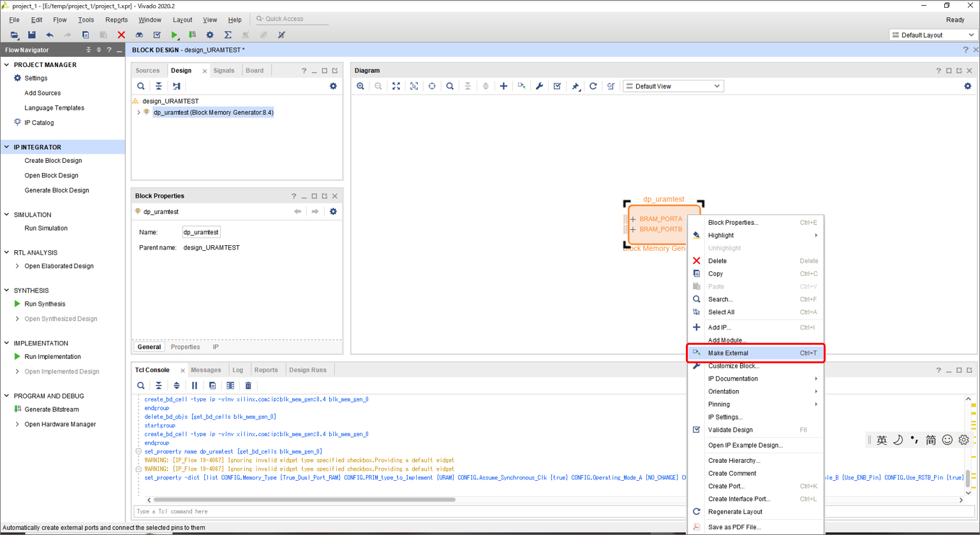Choose Make External from the context menu

tap(755, 353)
